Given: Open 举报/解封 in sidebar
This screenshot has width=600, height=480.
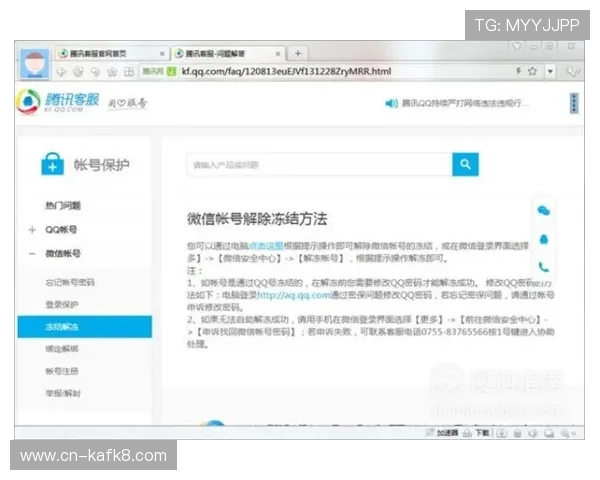Looking at the screenshot, I should point(63,393).
